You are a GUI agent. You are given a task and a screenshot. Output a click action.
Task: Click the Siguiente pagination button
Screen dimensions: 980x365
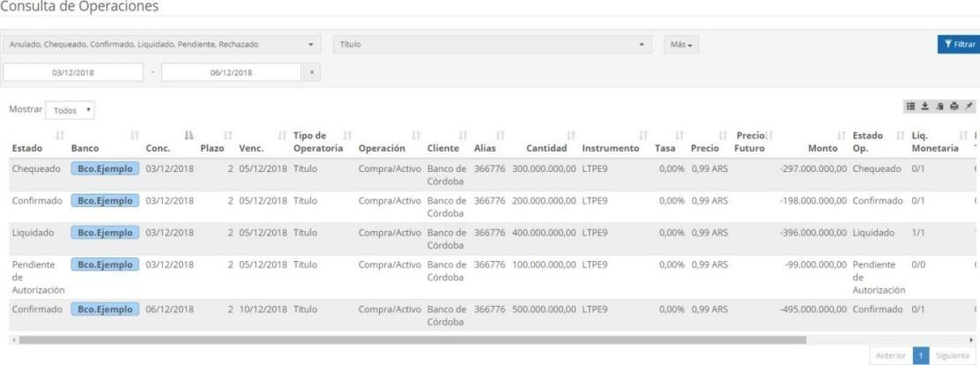[952, 354]
